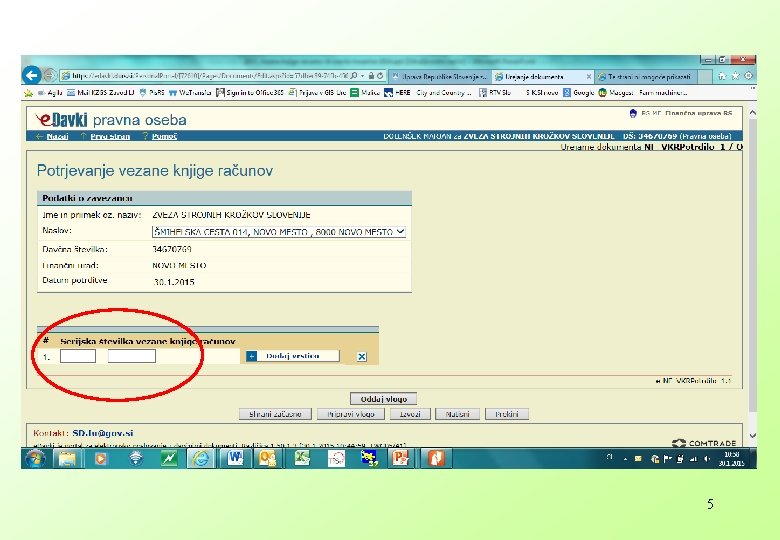Image resolution: width=780 pixels, height=540 pixels.
Task: Open the Google favorites bookmark
Action: [579, 92]
